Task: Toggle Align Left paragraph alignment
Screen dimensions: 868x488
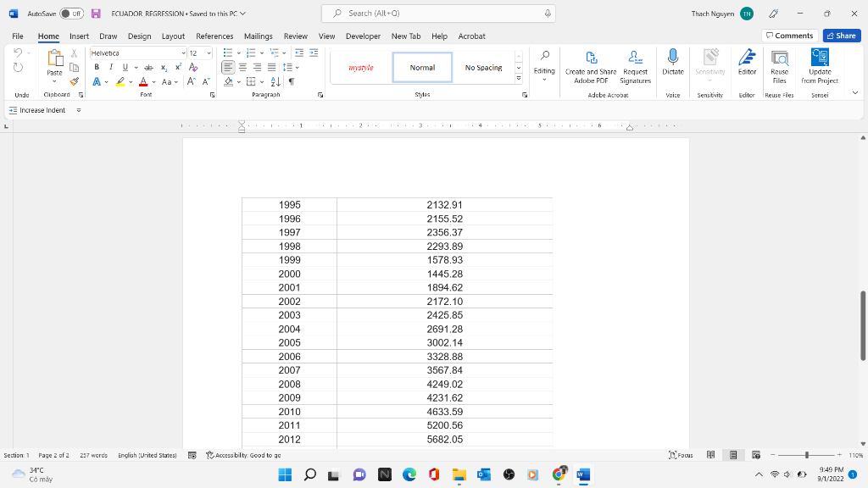Action: point(228,67)
